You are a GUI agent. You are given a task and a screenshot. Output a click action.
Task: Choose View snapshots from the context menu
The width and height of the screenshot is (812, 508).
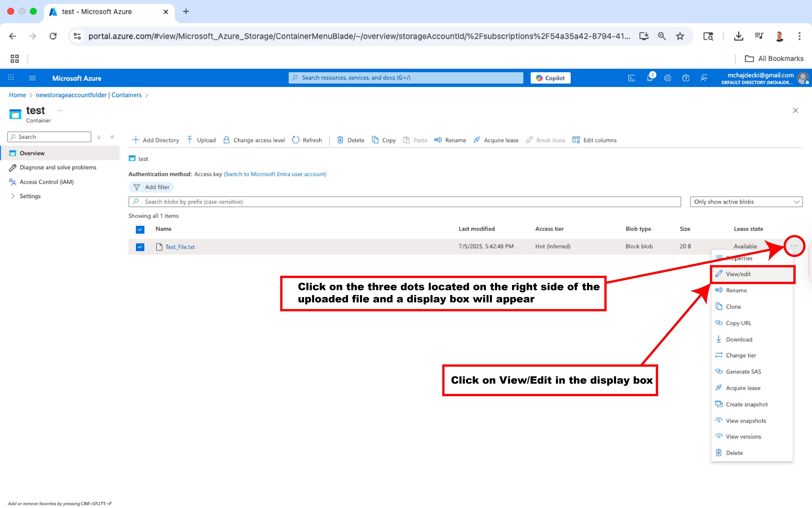tap(752, 421)
